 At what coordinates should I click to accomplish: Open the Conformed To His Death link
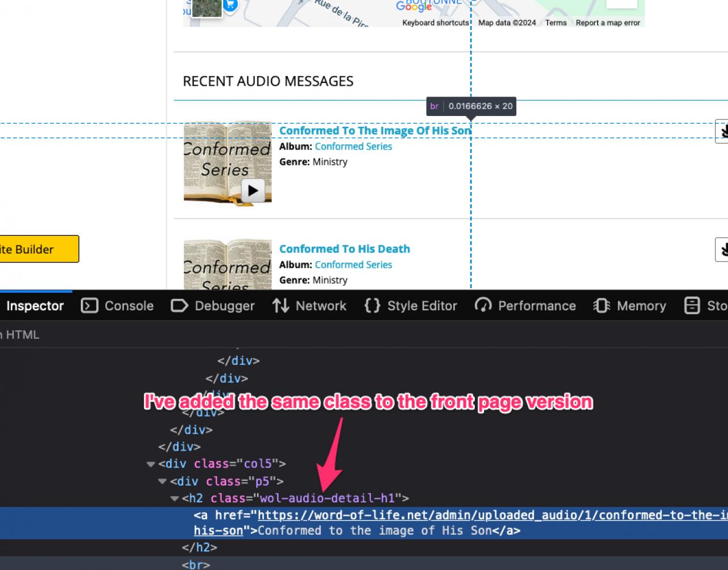345,249
